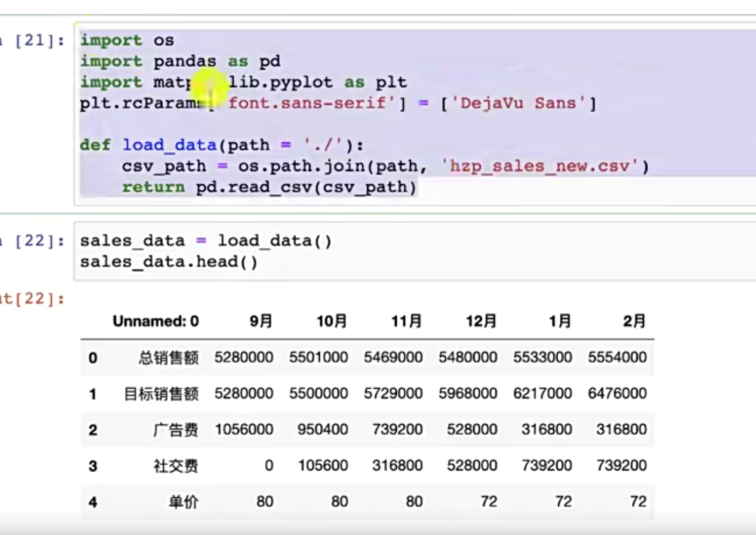Viewport: 756px width, 535px height.
Task: Click the plt.rcParams font.sans-serif line
Action: (x=338, y=103)
